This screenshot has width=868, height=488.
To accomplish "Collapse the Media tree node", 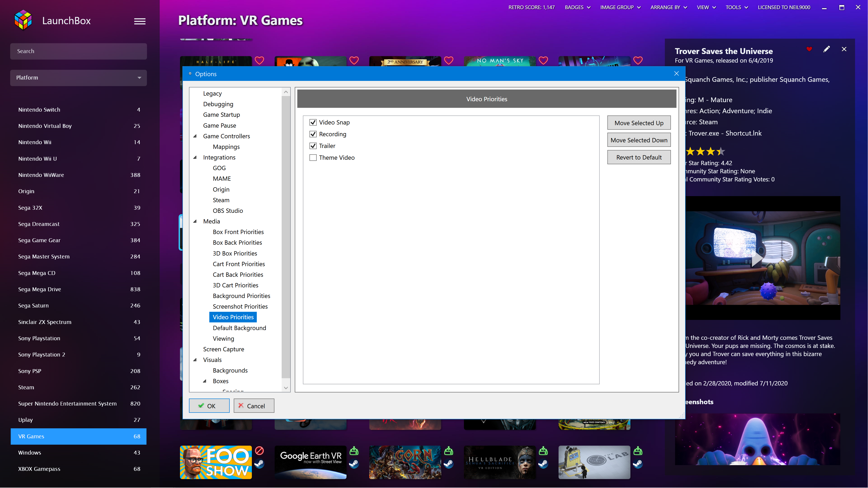I will tap(195, 221).
